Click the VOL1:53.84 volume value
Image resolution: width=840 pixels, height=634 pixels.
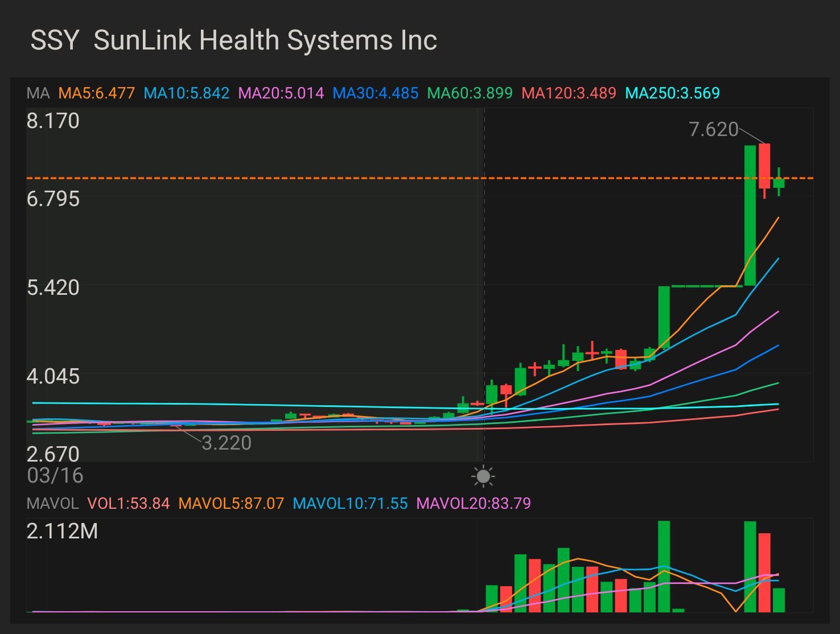coord(129,503)
